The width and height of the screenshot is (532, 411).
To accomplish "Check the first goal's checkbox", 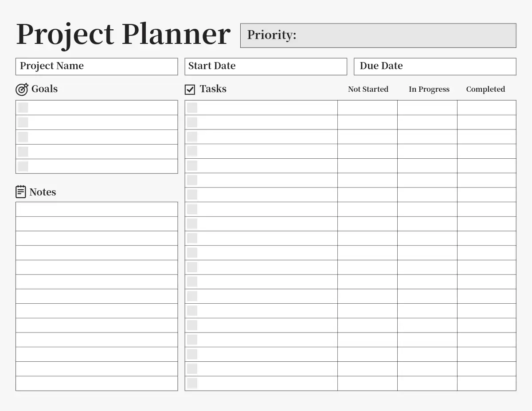I will 23,108.
